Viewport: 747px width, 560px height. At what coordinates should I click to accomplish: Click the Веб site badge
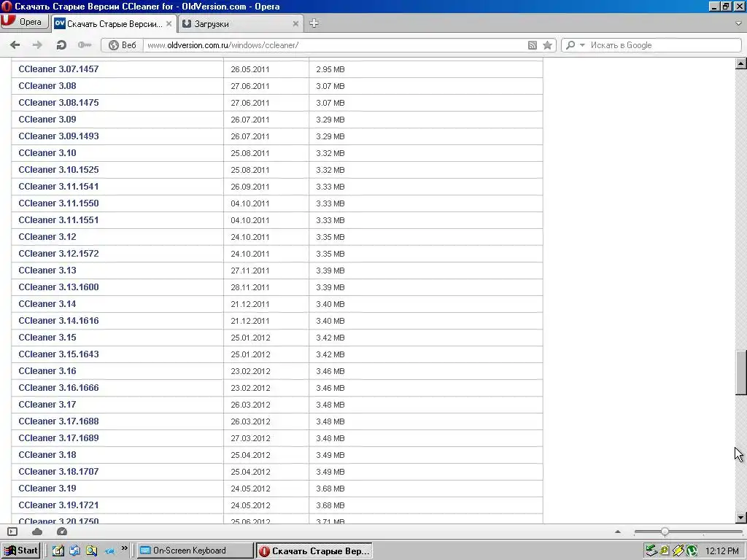click(123, 44)
